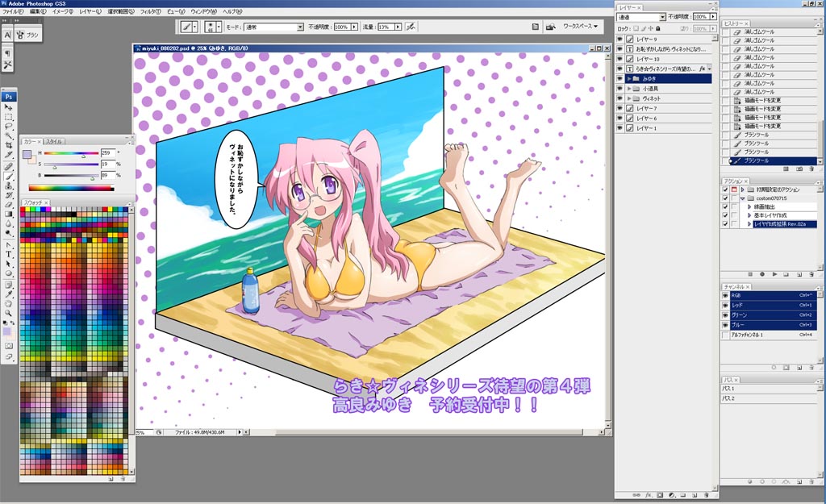
Task: Click the layer opacity 100% input field
Action: point(703,17)
